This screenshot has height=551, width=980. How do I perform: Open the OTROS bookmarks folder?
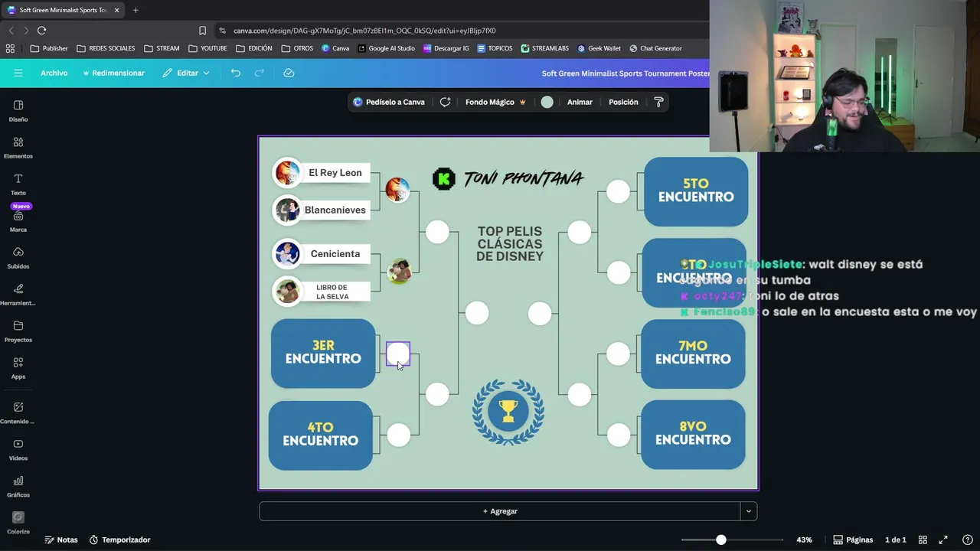pyautogui.click(x=297, y=48)
